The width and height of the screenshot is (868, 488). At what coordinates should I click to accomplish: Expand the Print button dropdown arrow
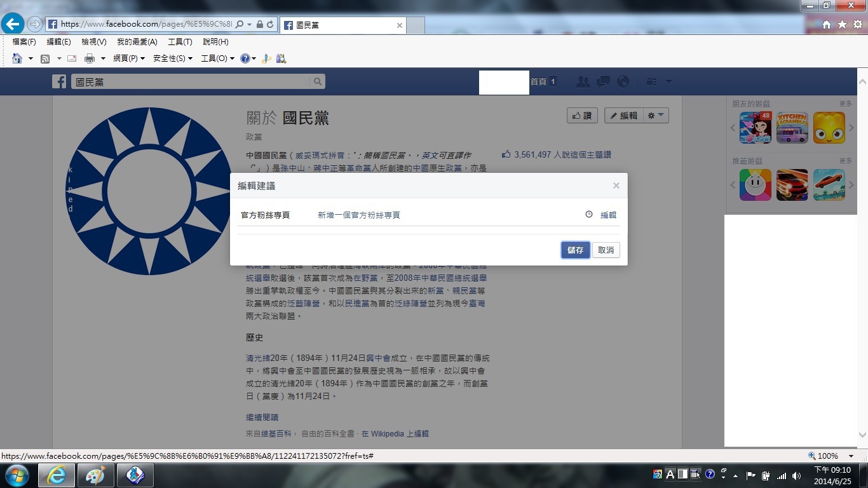tap(103, 58)
